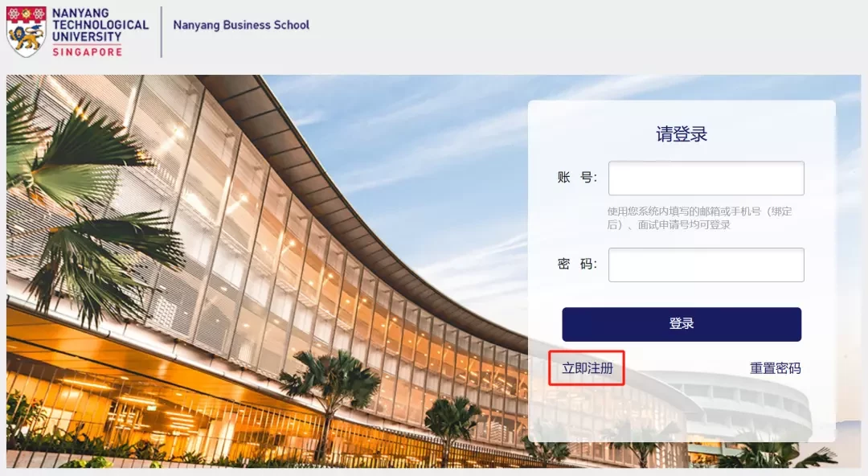Click the NTU lion crest logo
The height and width of the screenshot is (476, 868).
tap(26, 31)
